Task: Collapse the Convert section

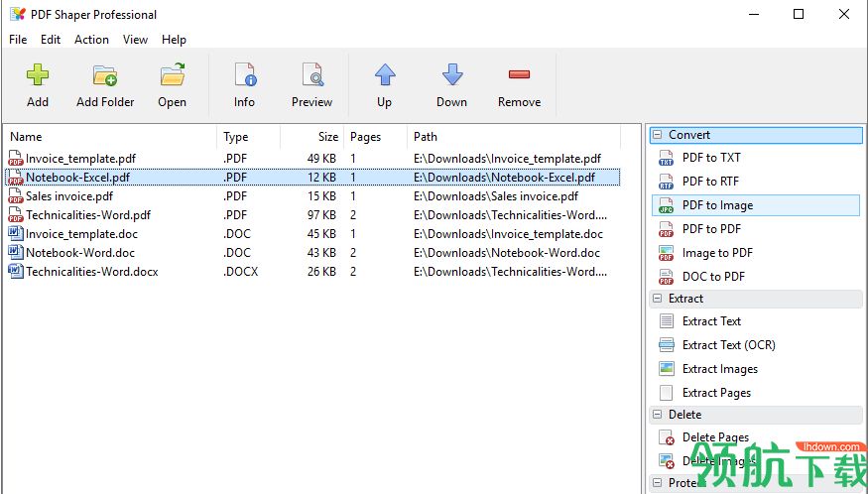Action: [657, 135]
